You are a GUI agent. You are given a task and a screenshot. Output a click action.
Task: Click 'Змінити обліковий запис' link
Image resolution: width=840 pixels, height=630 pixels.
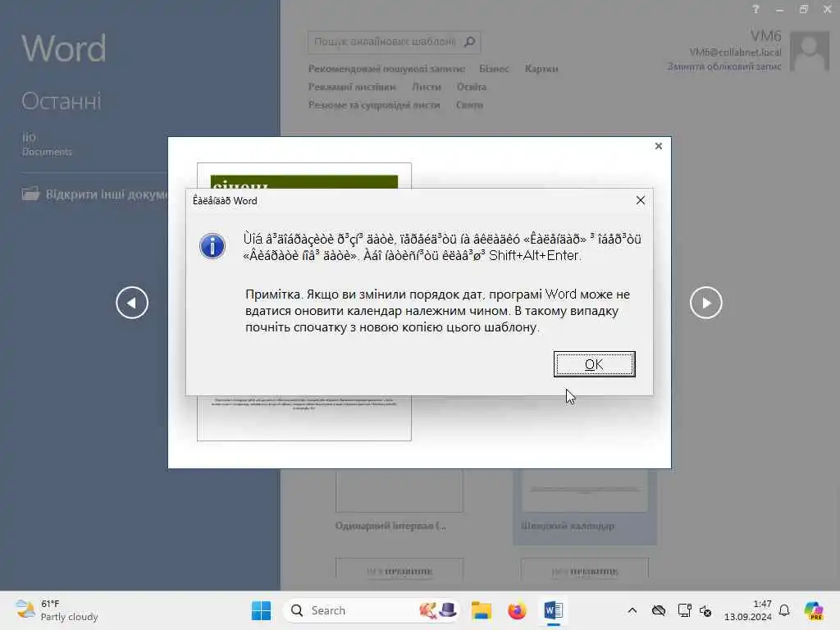click(724, 66)
